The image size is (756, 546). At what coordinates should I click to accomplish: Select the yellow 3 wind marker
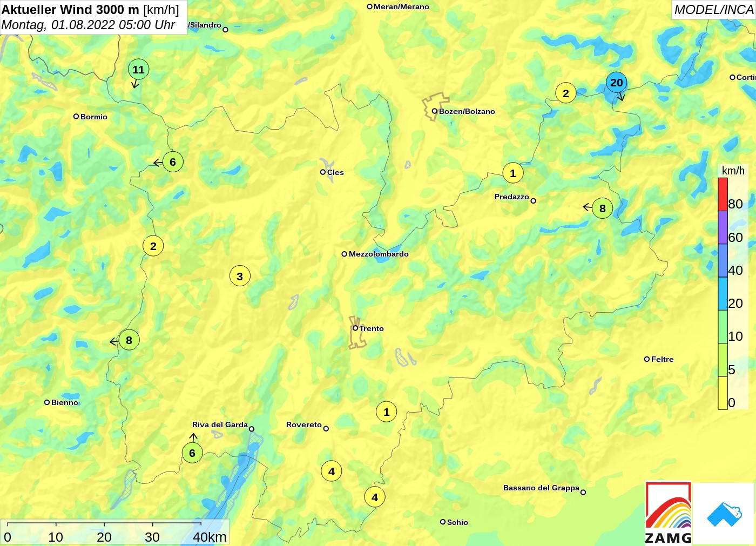(240, 277)
